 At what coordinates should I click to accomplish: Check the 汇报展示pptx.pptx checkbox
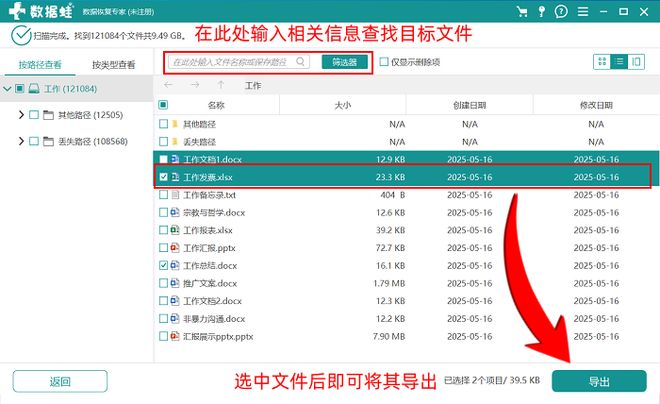tap(163, 336)
